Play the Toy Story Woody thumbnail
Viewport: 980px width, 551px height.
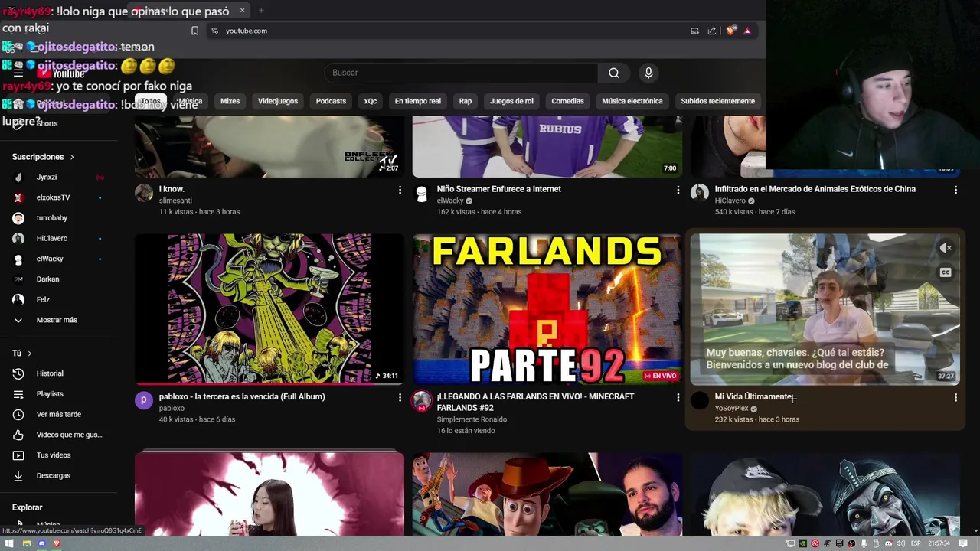pos(547,494)
